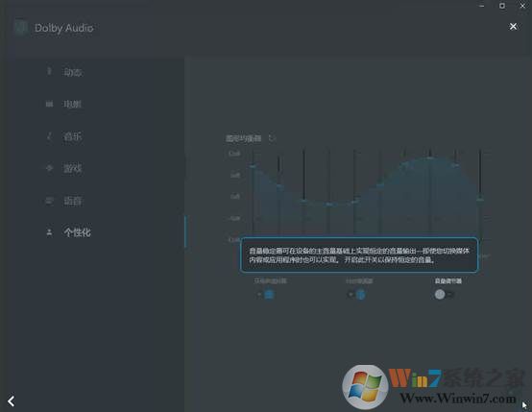Viewport: 532px width, 412px height.
Task: Adjust the first (lowest frequency) equalizer band slider
Action: click(x=254, y=165)
